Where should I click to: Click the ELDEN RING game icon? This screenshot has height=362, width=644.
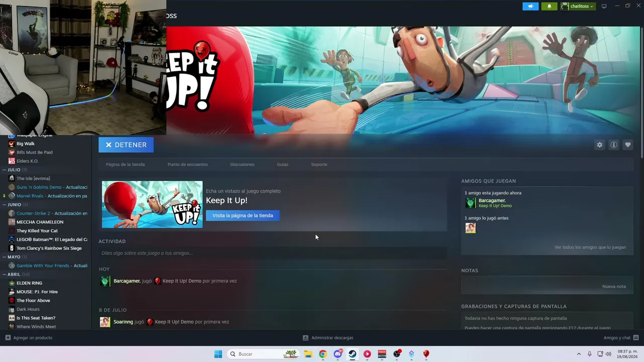pyautogui.click(x=12, y=283)
